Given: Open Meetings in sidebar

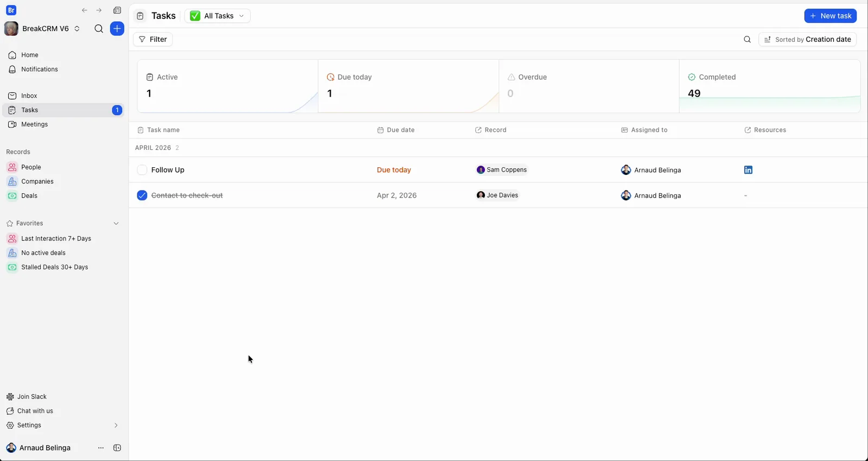Looking at the screenshot, I should pos(63,124).
